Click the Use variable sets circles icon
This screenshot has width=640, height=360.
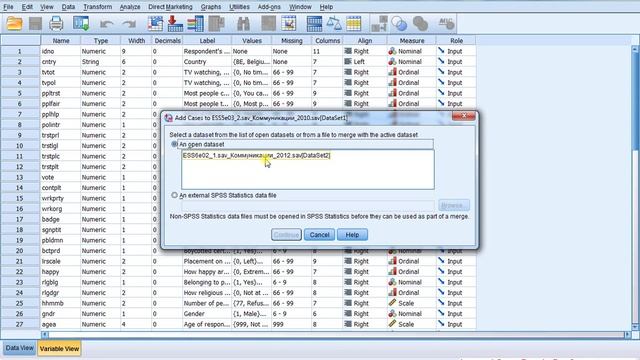pos(399,24)
